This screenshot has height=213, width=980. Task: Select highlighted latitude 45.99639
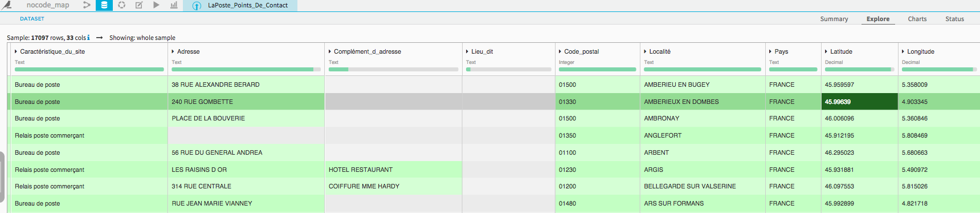860,102
